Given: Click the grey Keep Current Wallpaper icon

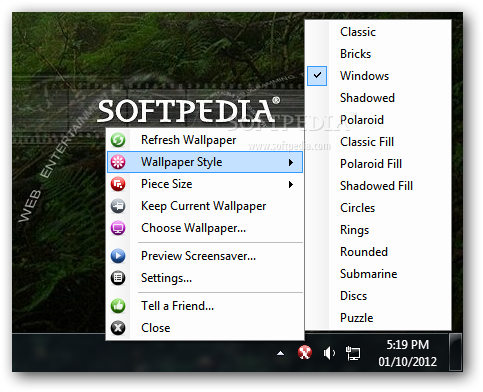Looking at the screenshot, I should (118, 206).
